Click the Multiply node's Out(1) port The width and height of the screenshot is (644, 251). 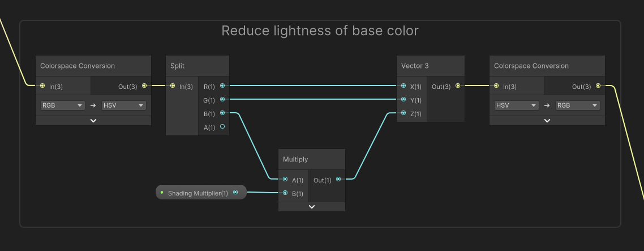coord(338,180)
